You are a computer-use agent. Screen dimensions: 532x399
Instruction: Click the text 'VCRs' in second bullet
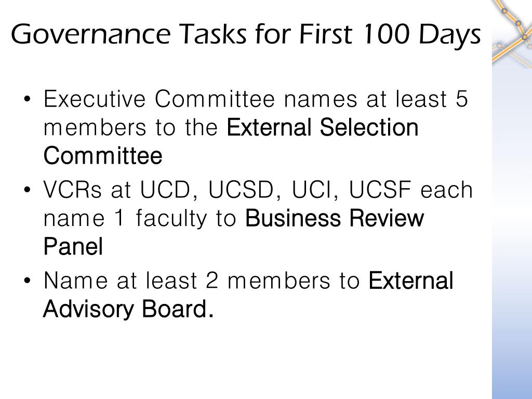(x=72, y=189)
